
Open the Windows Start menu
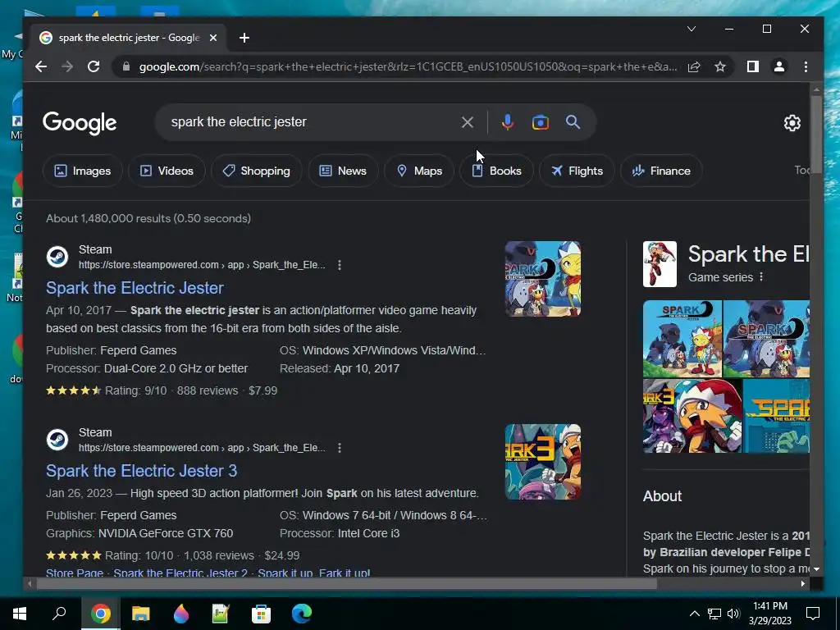20,614
